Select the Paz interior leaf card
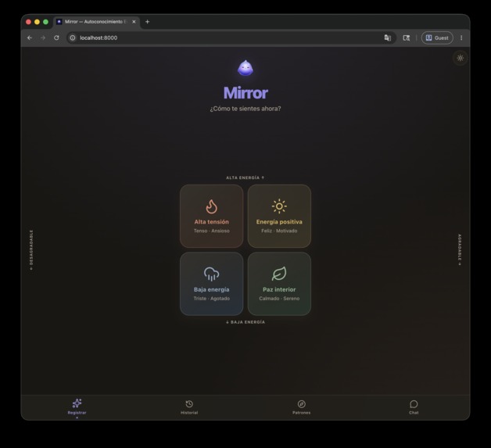 [x=279, y=284]
